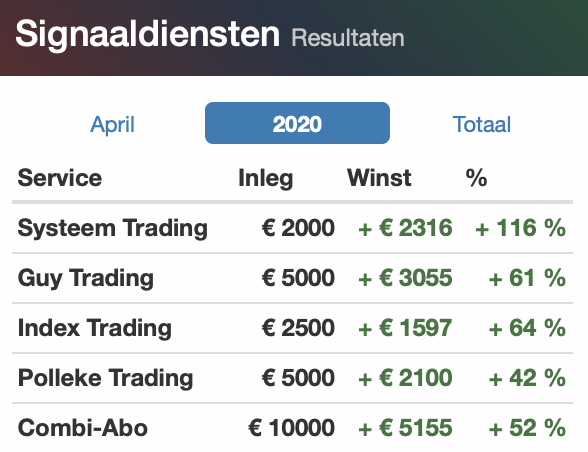The height and width of the screenshot is (452, 588).
Task: Click Index Trading + 64 % value
Action: click(527, 328)
